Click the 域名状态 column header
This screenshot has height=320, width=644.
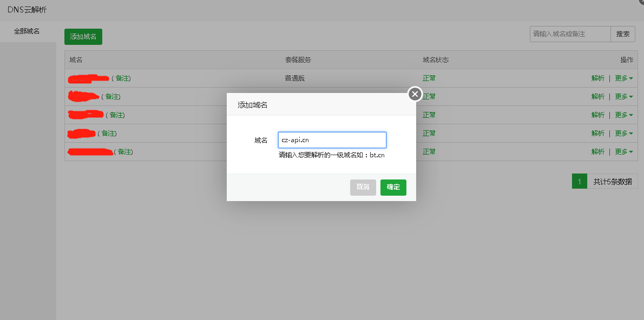435,60
